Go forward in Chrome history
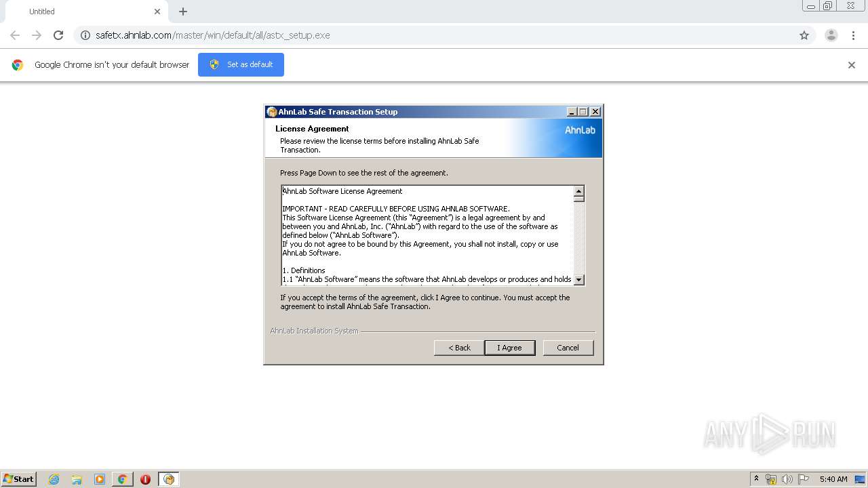868x488 pixels. pos(37,35)
